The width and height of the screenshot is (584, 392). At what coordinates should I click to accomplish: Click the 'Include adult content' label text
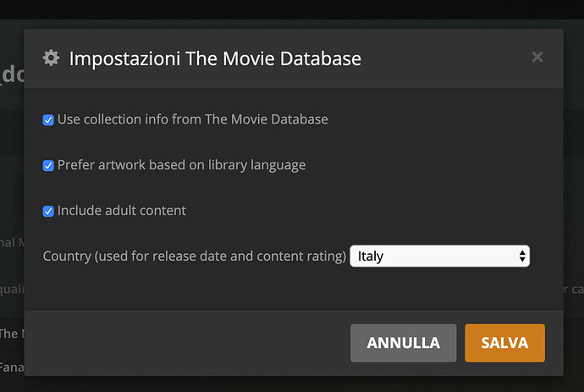[x=122, y=210]
